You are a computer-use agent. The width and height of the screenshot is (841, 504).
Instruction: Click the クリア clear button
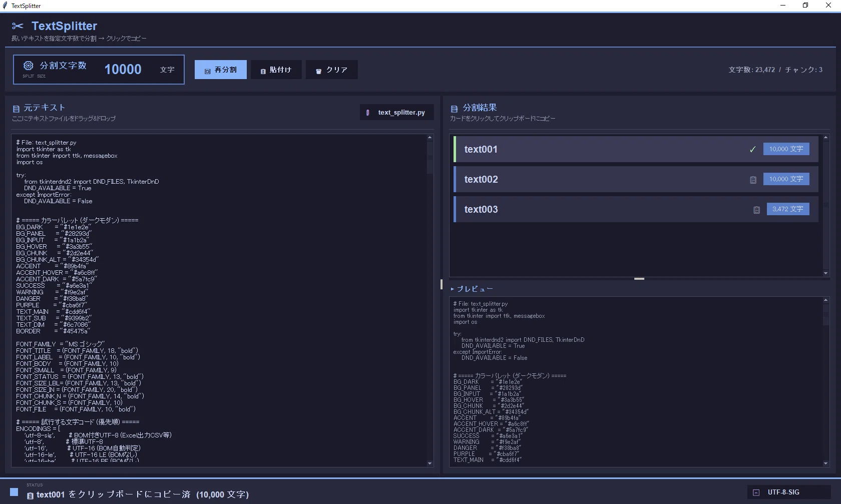[x=331, y=70]
